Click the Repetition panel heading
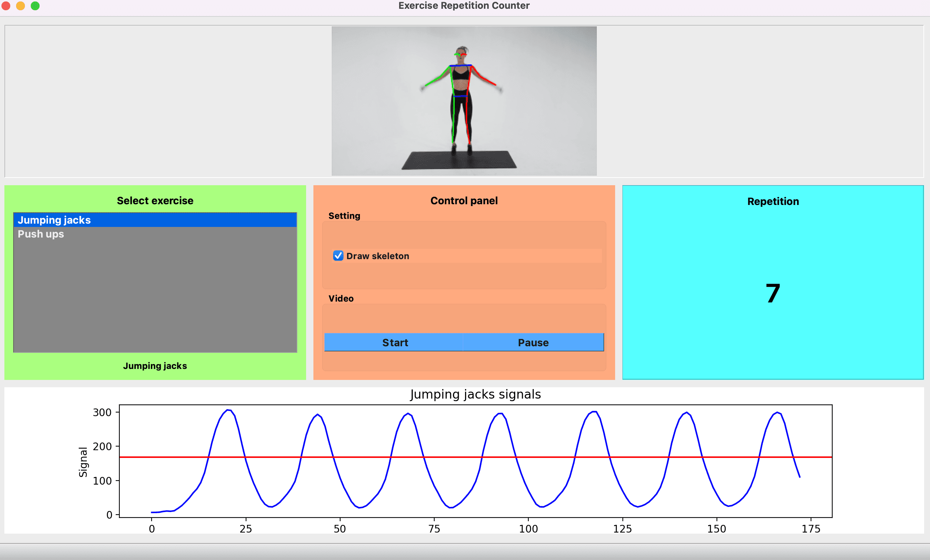Image resolution: width=930 pixels, height=560 pixels. (773, 202)
